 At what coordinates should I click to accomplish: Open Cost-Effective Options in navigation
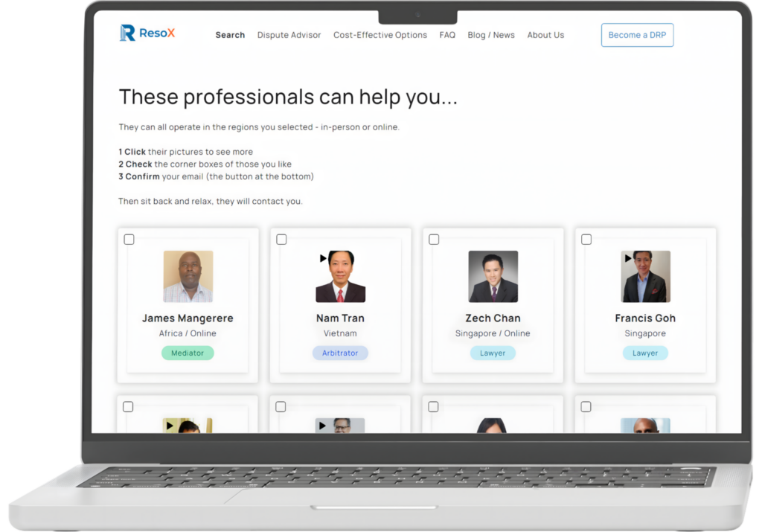click(380, 35)
